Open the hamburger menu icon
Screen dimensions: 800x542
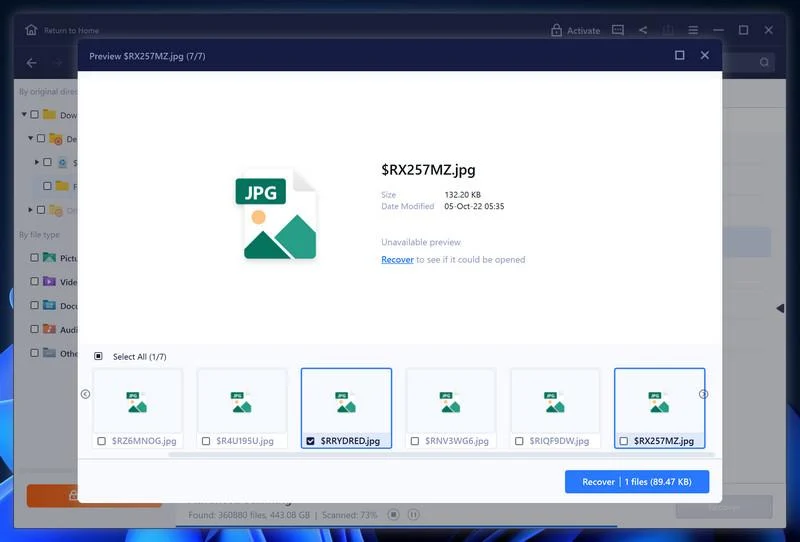[693, 30]
